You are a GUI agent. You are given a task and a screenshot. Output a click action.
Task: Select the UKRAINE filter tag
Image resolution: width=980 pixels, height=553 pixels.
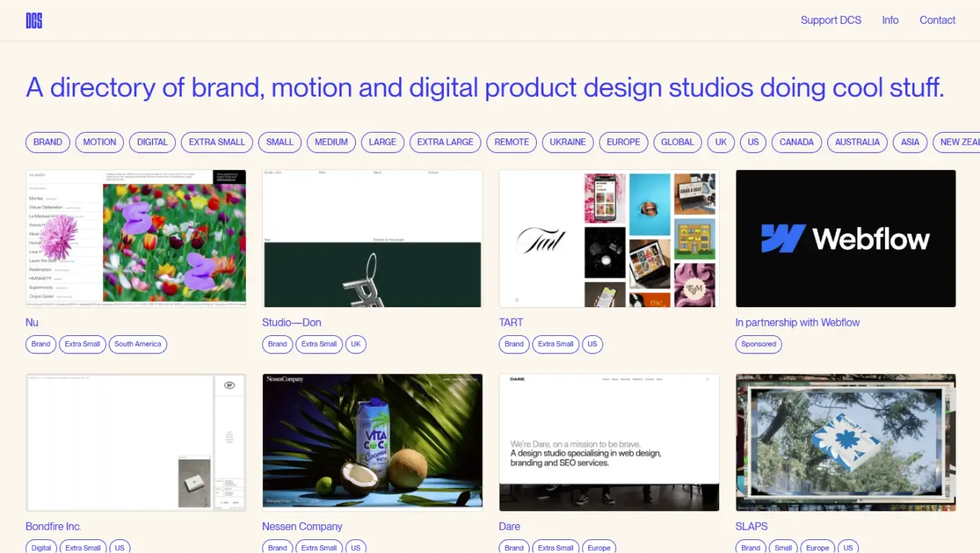point(567,142)
